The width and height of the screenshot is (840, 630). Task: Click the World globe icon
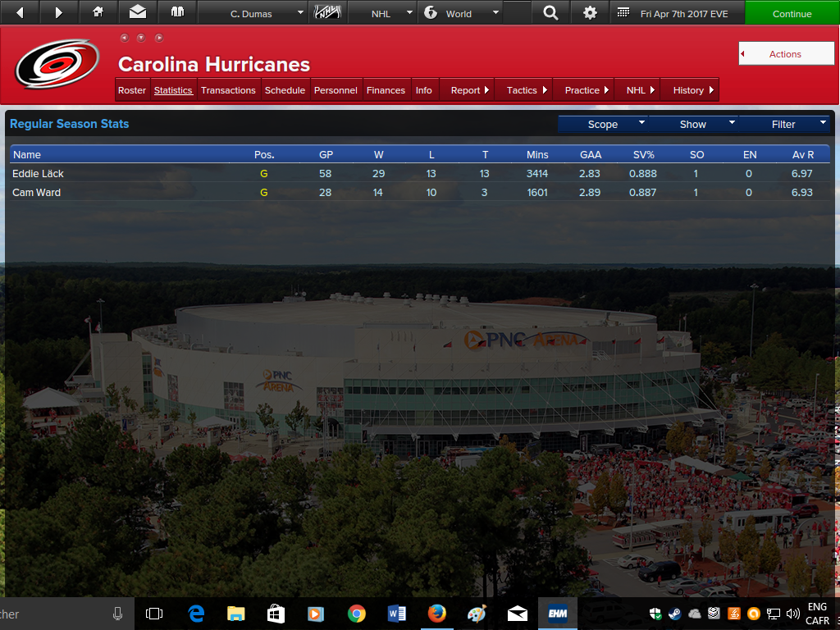431,12
